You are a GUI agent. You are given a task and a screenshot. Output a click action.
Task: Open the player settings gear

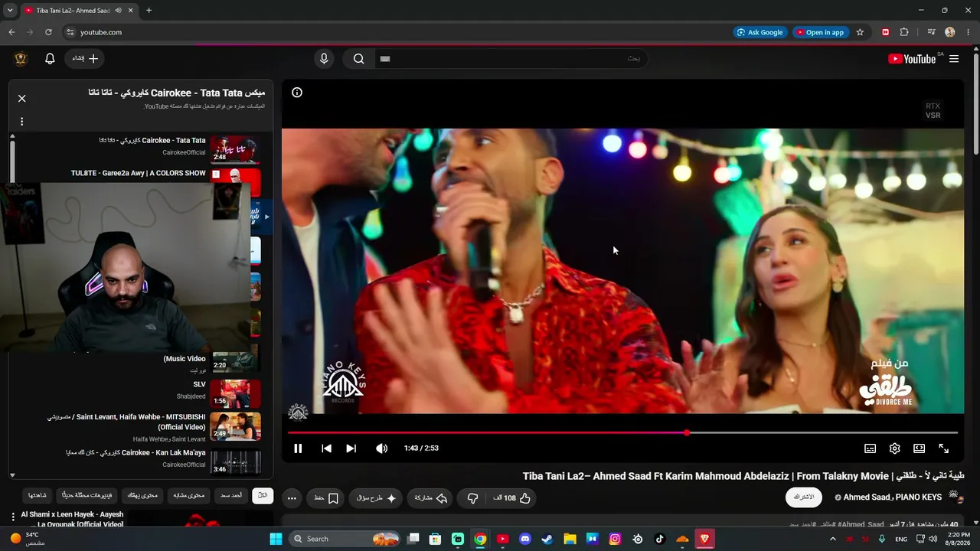tap(894, 448)
